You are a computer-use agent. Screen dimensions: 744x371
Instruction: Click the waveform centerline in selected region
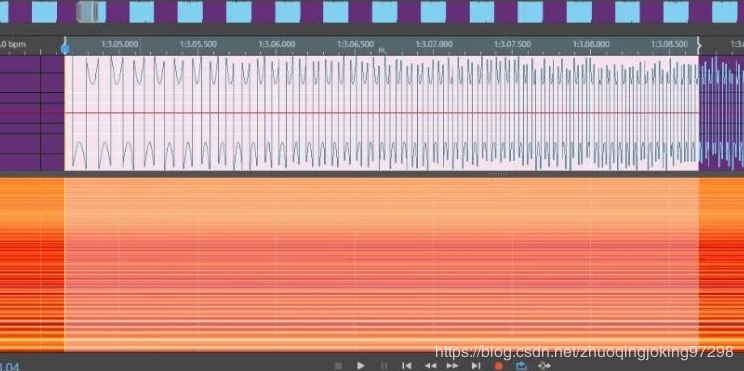click(x=381, y=113)
